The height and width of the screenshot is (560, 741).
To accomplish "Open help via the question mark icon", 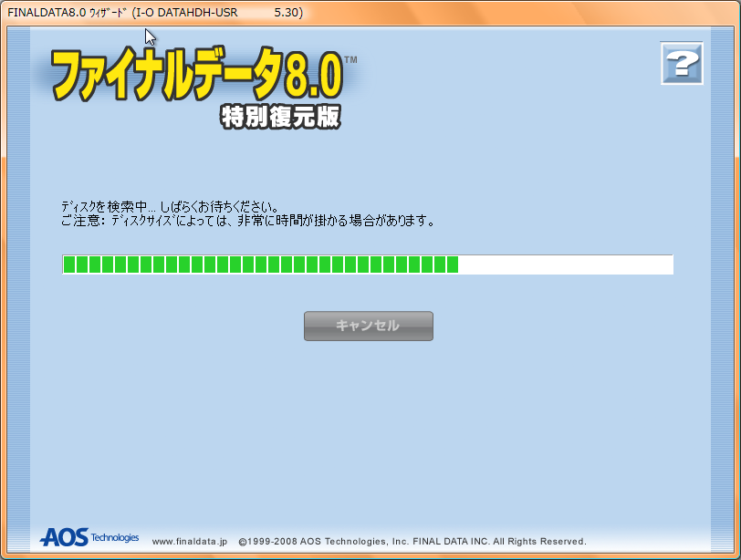I will 682,63.
